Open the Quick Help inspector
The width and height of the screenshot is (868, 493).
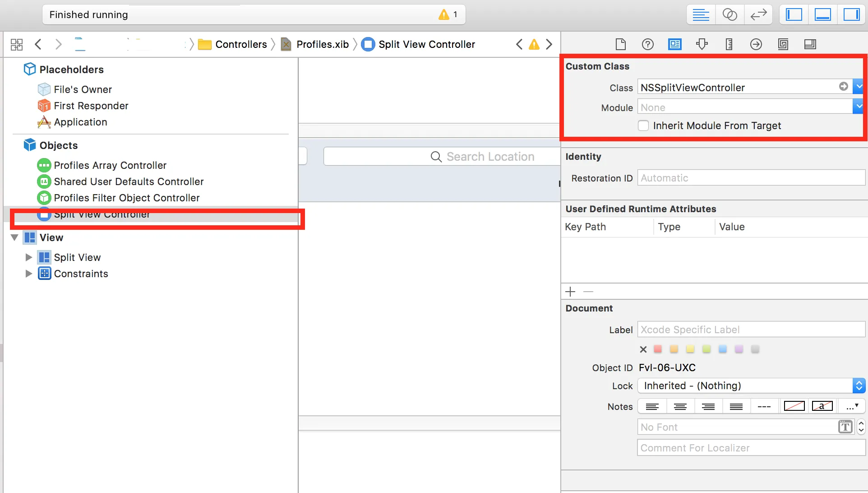click(648, 44)
